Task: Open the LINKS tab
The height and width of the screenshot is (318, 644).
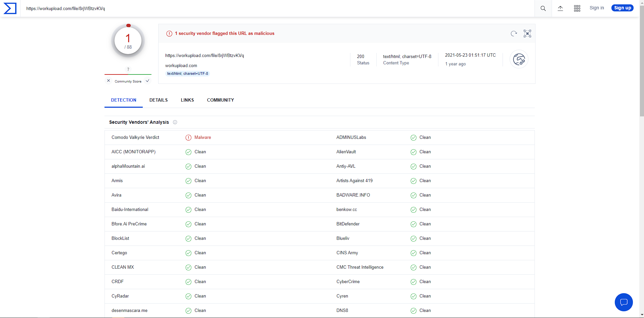Action: pyautogui.click(x=187, y=100)
